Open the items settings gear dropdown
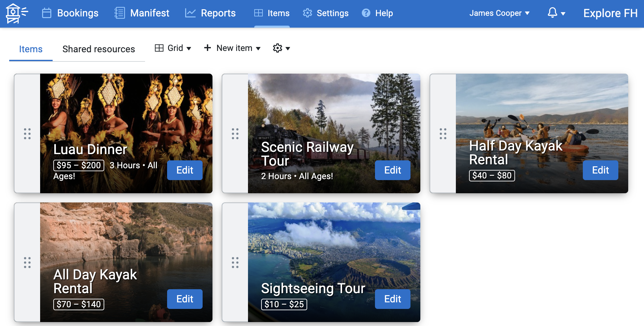Viewport: 644px width, 326px height. coord(281,48)
